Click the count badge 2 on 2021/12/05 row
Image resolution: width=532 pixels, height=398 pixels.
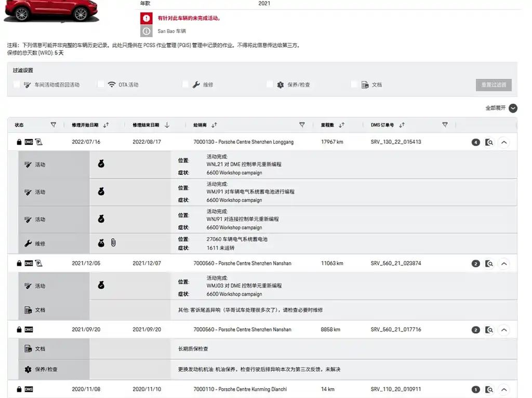[476, 264]
